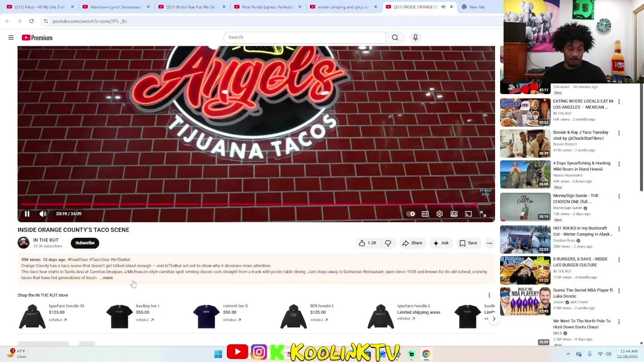
Task: Open the YouTube guide hamburger menu
Action: (x=11, y=38)
